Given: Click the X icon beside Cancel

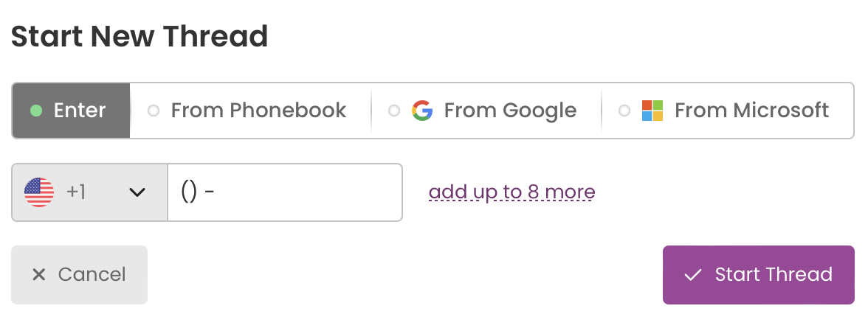Looking at the screenshot, I should [38, 274].
